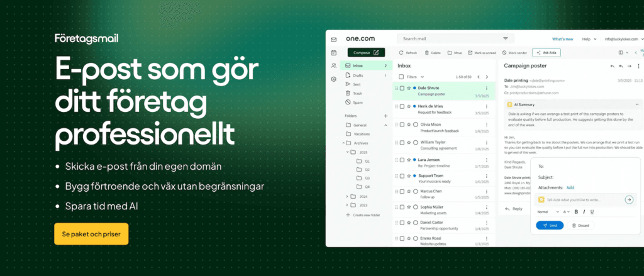This screenshot has height=276, width=644.
Task: Go to next page of inbox
Action: pyautogui.click(x=487, y=77)
